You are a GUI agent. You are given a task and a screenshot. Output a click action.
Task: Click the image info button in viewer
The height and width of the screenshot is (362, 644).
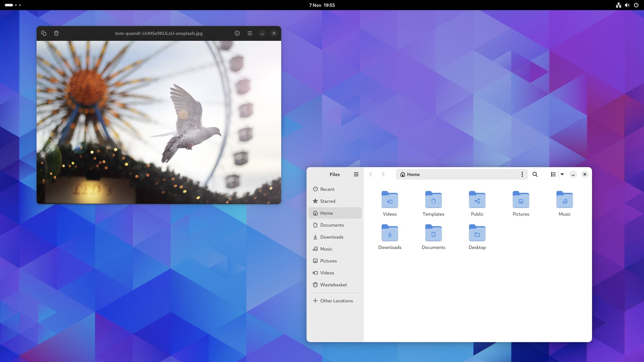pos(236,33)
